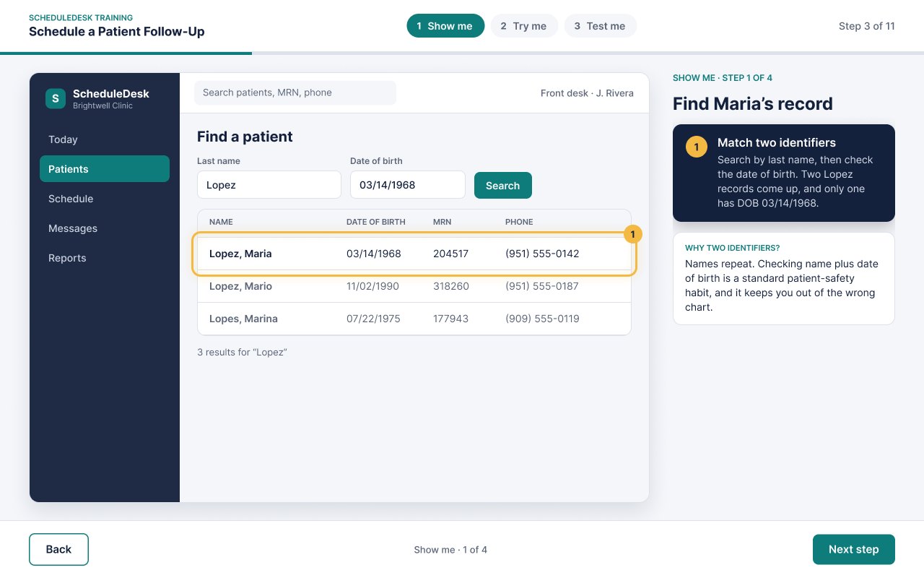Click the Back button

(x=58, y=549)
